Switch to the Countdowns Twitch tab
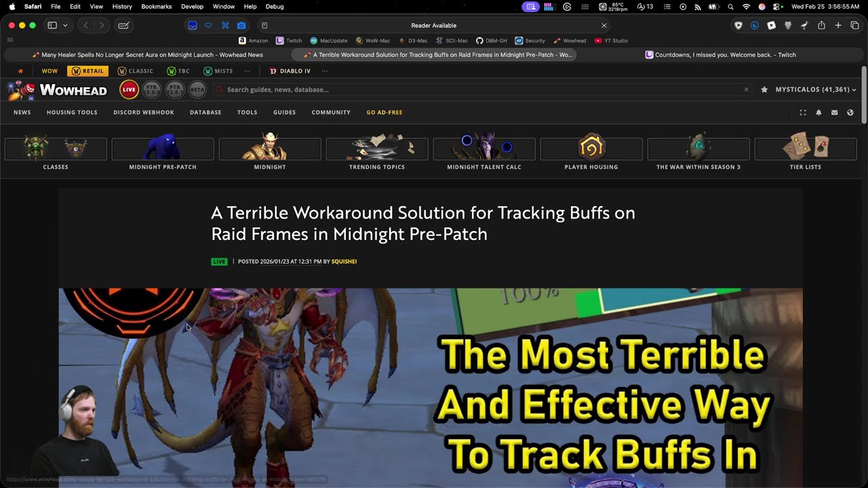The height and width of the screenshot is (488, 868). (x=720, y=55)
